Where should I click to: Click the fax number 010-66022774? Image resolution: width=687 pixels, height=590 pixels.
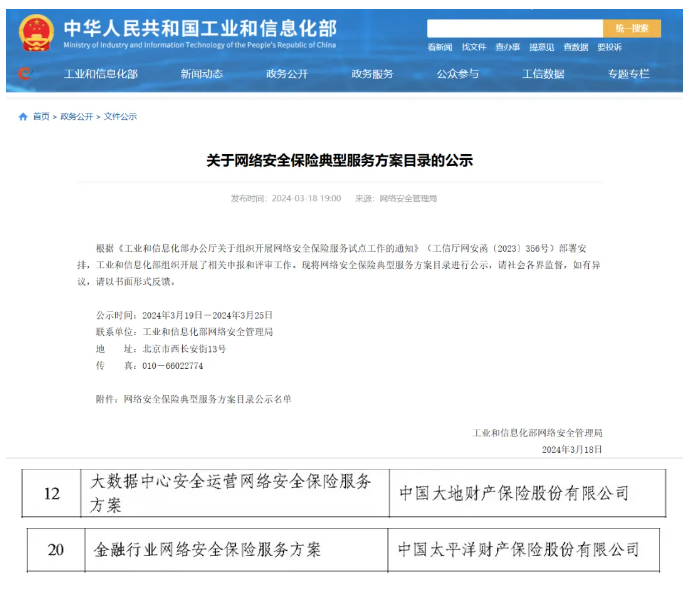click(x=173, y=366)
